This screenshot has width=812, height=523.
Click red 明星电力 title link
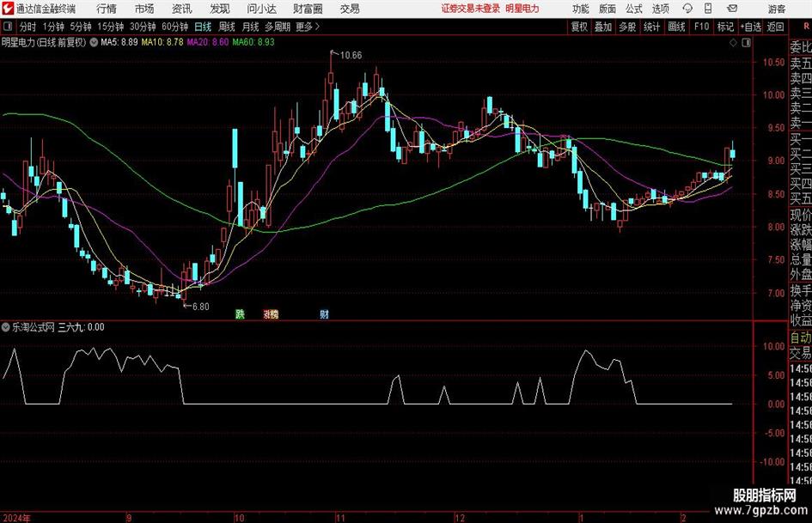[x=522, y=9]
